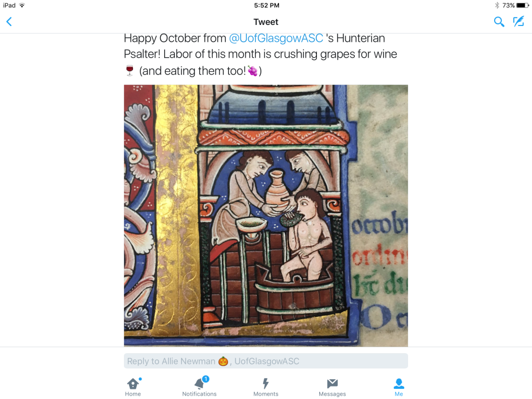Viewport: 532px width, 399px height.
Task: Switch to the Notifications tab label
Action: click(x=199, y=394)
